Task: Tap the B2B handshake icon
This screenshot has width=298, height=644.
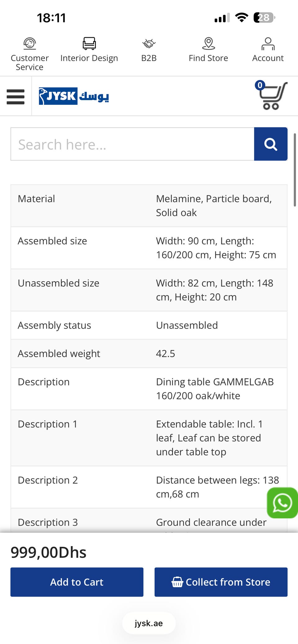Action: [149, 43]
